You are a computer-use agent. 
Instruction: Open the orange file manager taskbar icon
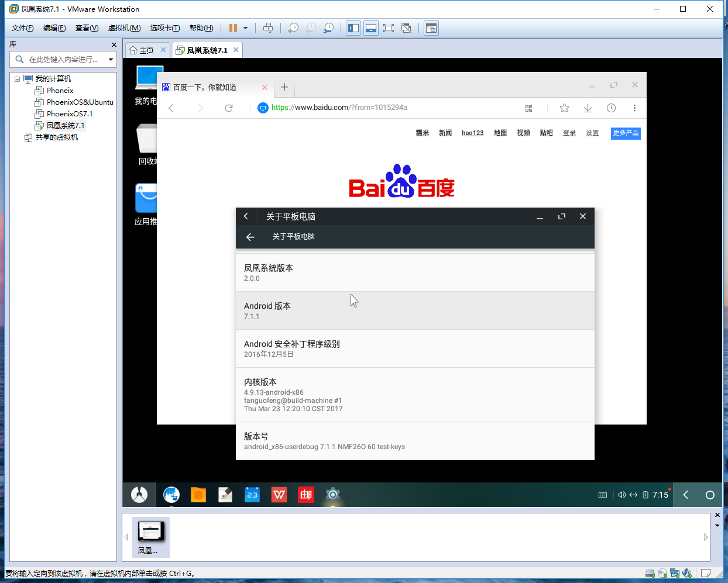coord(198,495)
